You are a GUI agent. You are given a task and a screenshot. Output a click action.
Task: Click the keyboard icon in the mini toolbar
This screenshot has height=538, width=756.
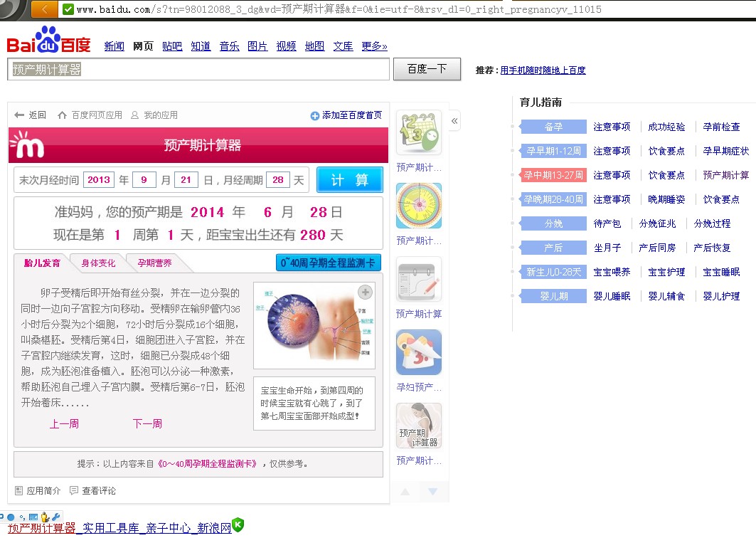[x=33, y=517]
